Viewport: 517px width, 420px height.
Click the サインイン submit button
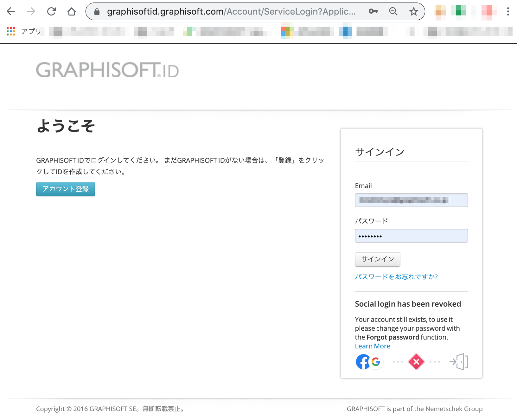point(378,259)
